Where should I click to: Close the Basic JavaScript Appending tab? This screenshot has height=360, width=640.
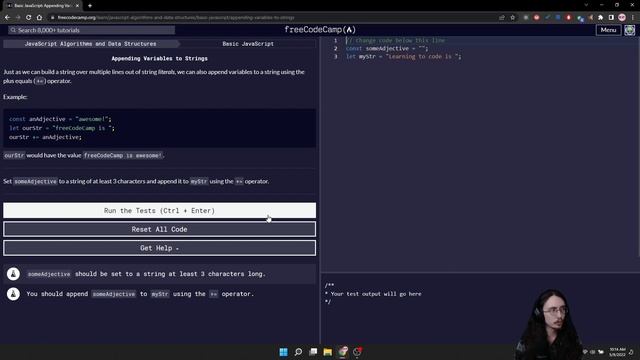(77, 6)
